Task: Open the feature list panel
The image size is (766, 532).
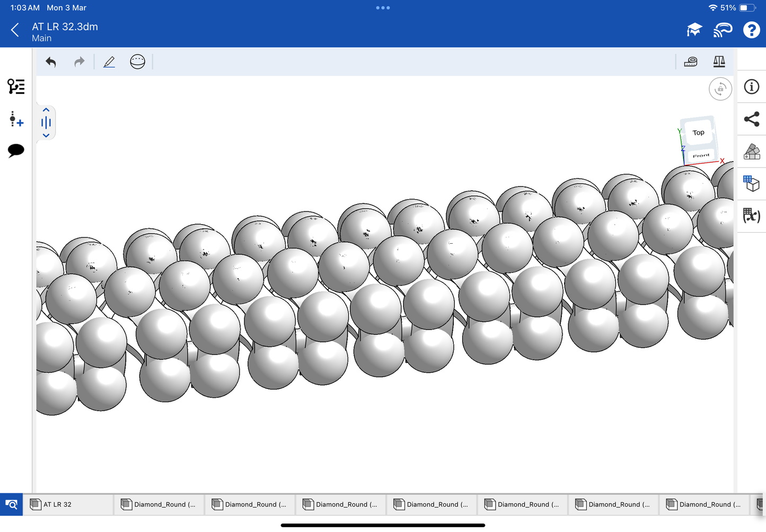Action: pos(16,86)
